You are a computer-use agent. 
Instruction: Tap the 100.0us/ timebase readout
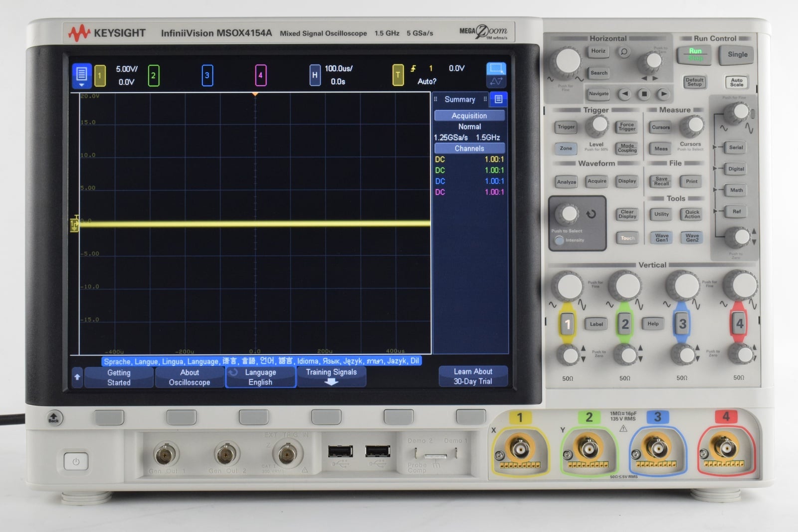click(339, 68)
